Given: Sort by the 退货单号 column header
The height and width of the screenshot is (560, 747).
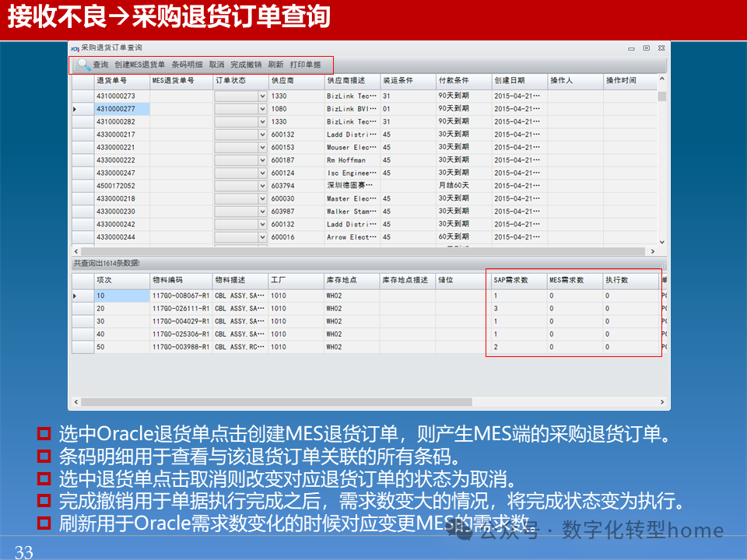Looking at the screenshot, I should tap(122, 81).
